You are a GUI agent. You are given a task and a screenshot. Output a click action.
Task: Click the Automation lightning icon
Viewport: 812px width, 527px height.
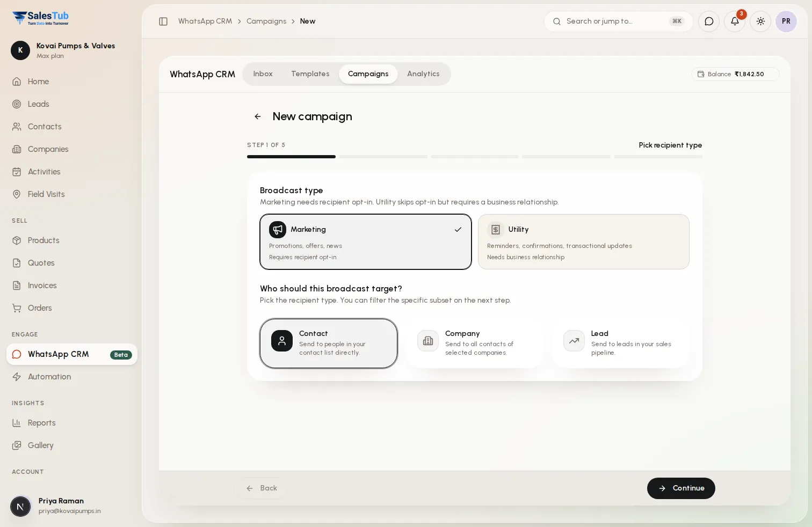coord(17,377)
